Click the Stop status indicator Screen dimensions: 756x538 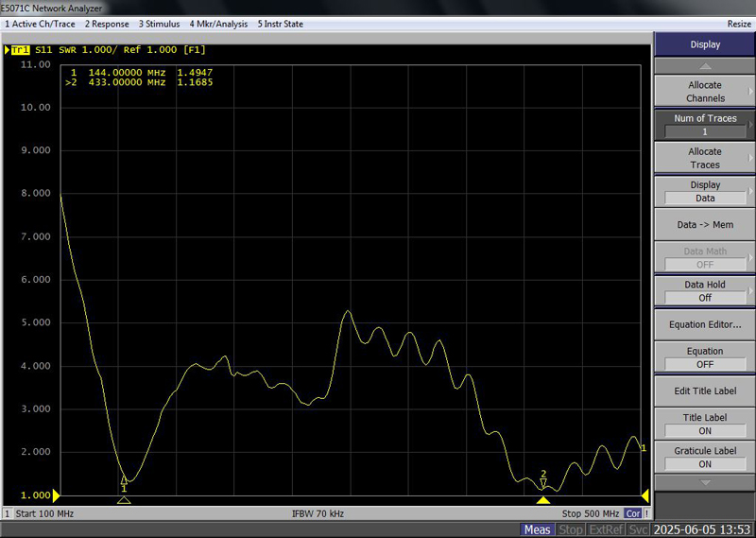(x=570, y=529)
